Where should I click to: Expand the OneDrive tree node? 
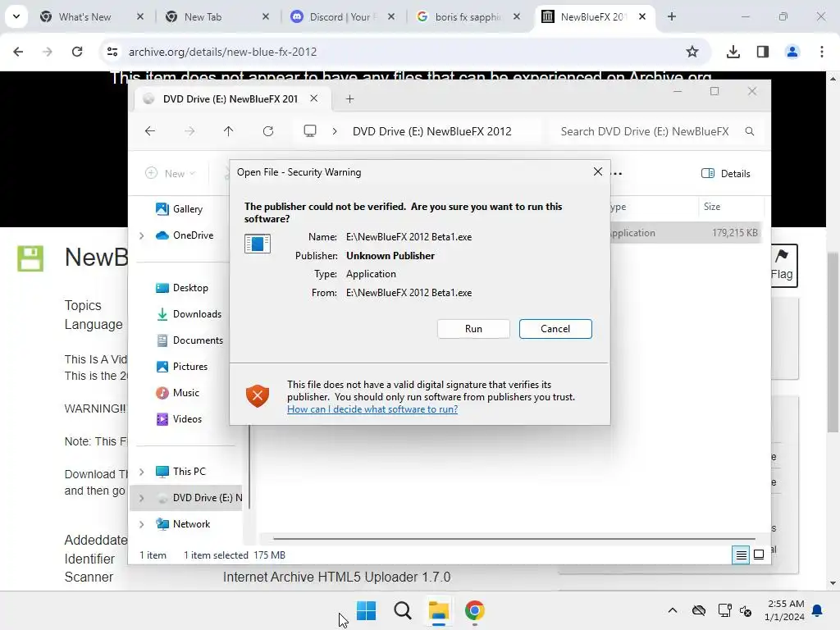(x=141, y=235)
